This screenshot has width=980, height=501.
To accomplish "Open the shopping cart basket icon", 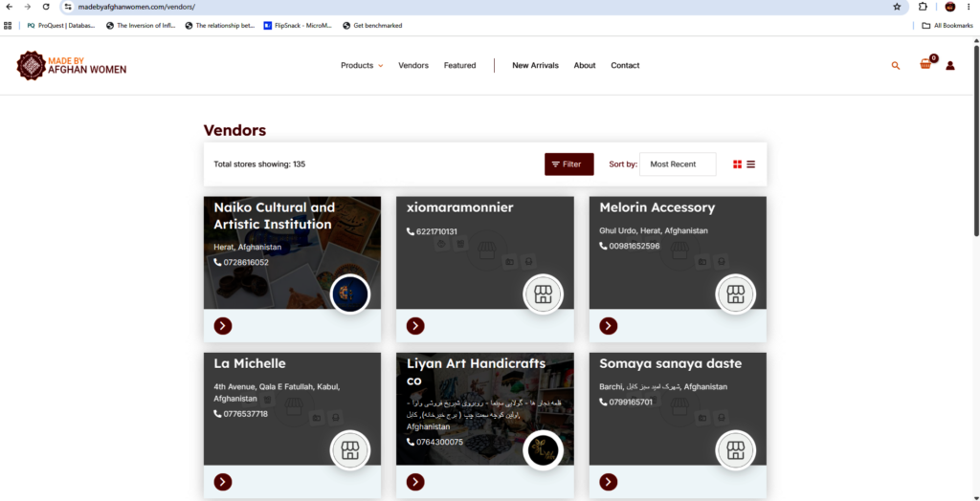I will coord(925,64).
